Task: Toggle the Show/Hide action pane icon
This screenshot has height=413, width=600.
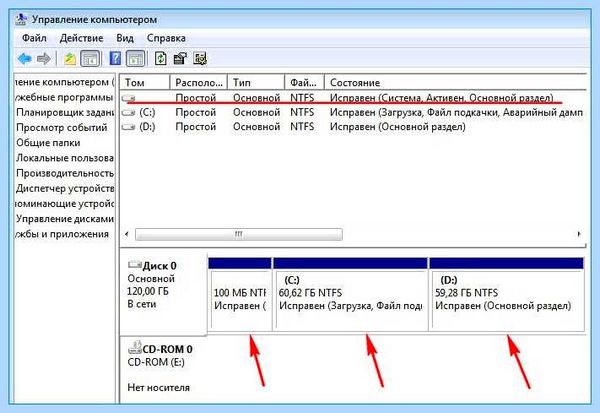Action: tap(135, 59)
